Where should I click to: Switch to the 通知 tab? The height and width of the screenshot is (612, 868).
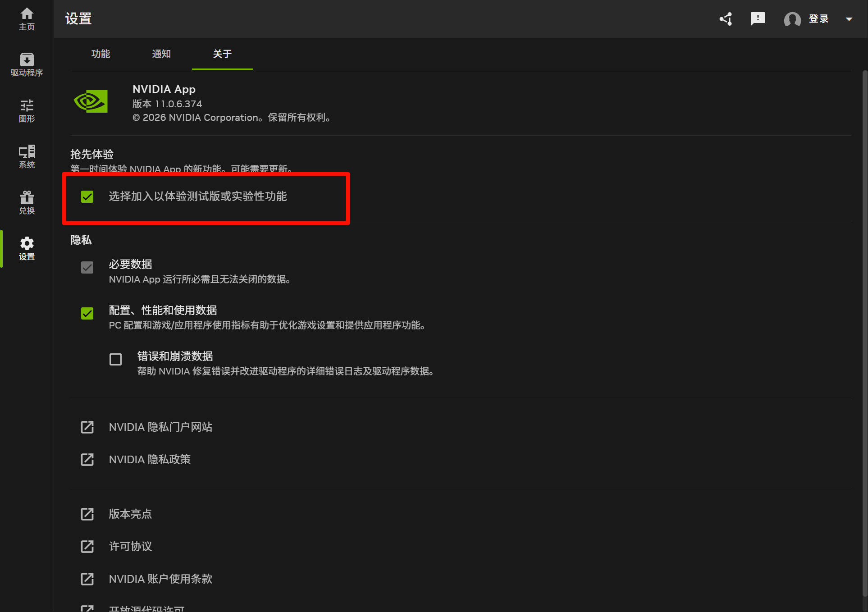(161, 54)
